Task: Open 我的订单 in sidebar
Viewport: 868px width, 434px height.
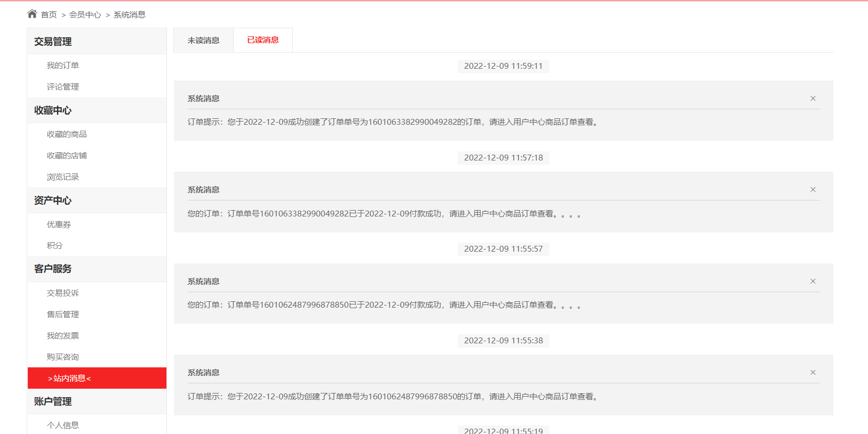Action: (62, 65)
